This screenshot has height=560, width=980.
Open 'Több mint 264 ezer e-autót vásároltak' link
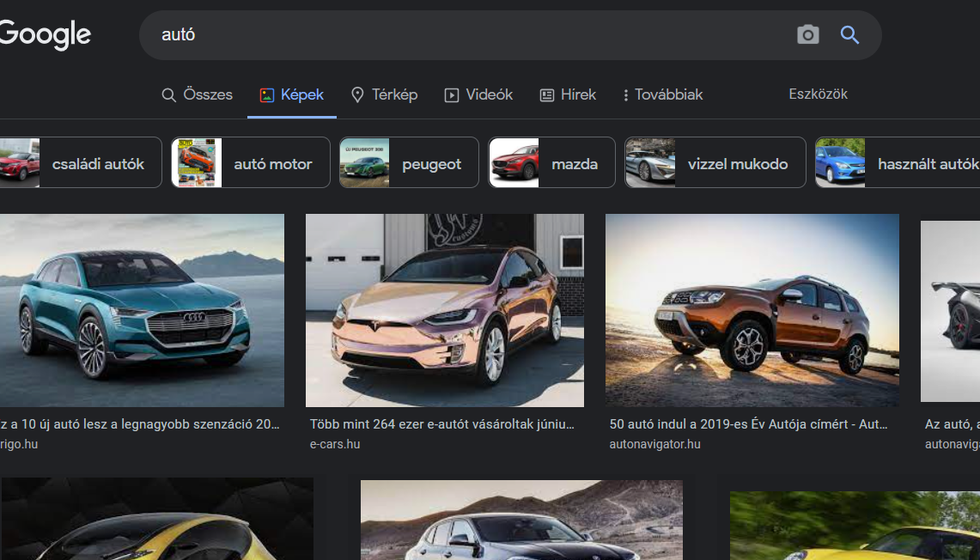(x=441, y=423)
